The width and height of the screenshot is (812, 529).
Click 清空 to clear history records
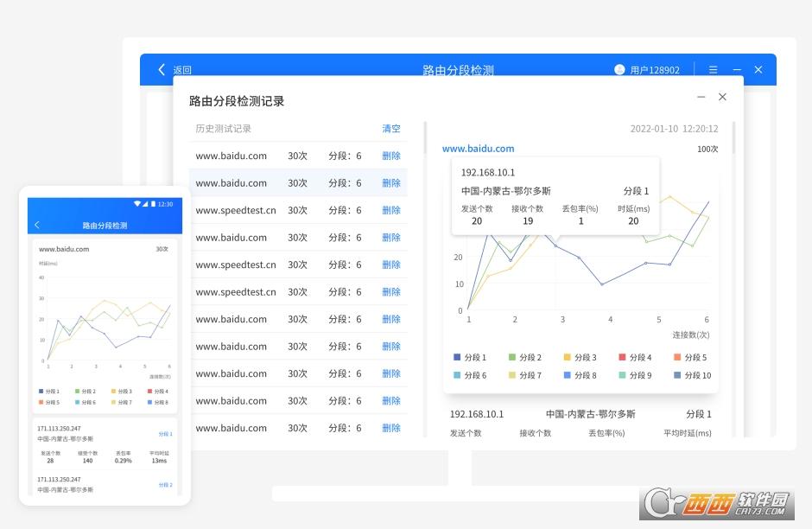(x=391, y=129)
